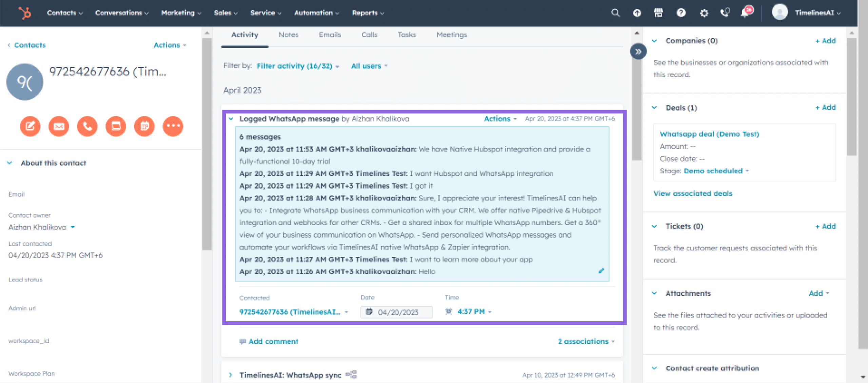The height and width of the screenshot is (383, 868).
Task: Click the help question mark icon
Action: pyautogui.click(x=681, y=13)
